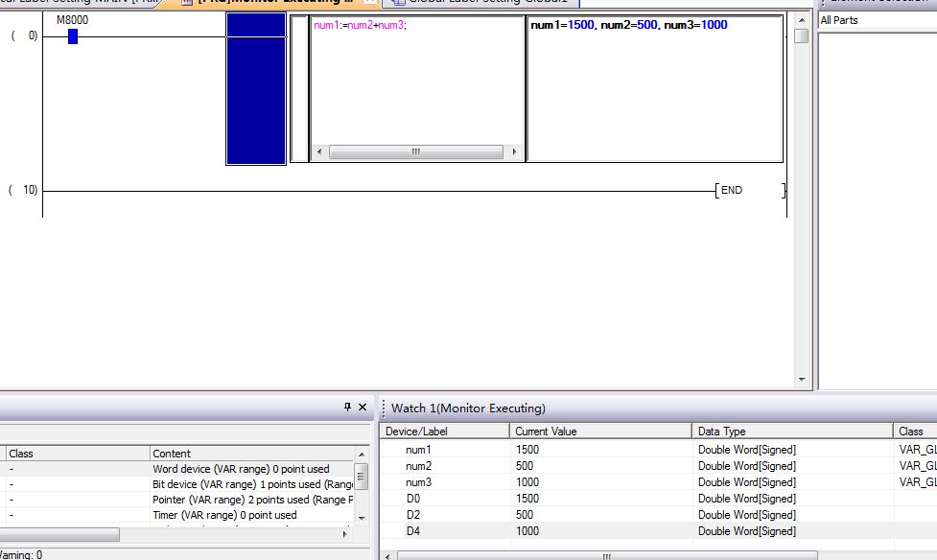Select the END instruction in the ladder
This screenshot has width=937, height=560.
point(731,191)
